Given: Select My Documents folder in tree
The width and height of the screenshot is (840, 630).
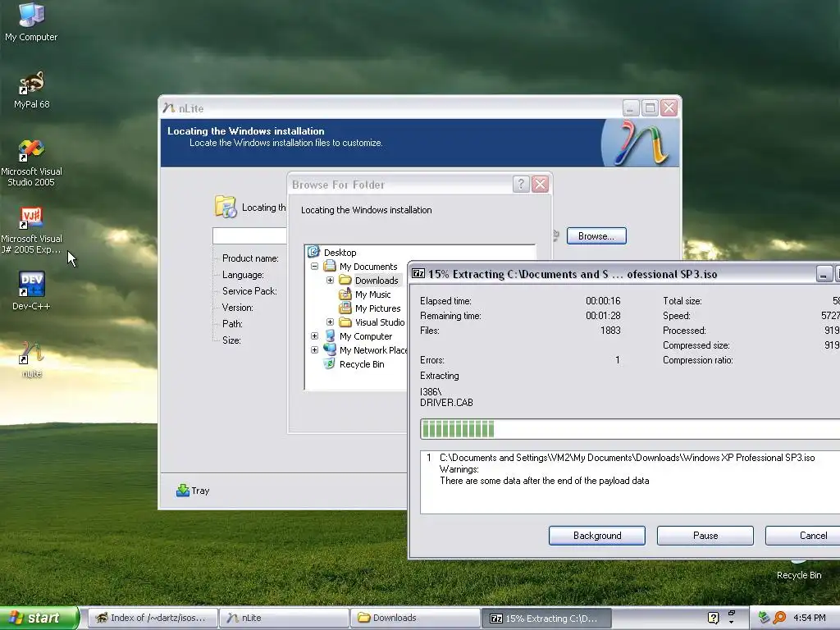Looking at the screenshot, I should (x=368, y=267).
